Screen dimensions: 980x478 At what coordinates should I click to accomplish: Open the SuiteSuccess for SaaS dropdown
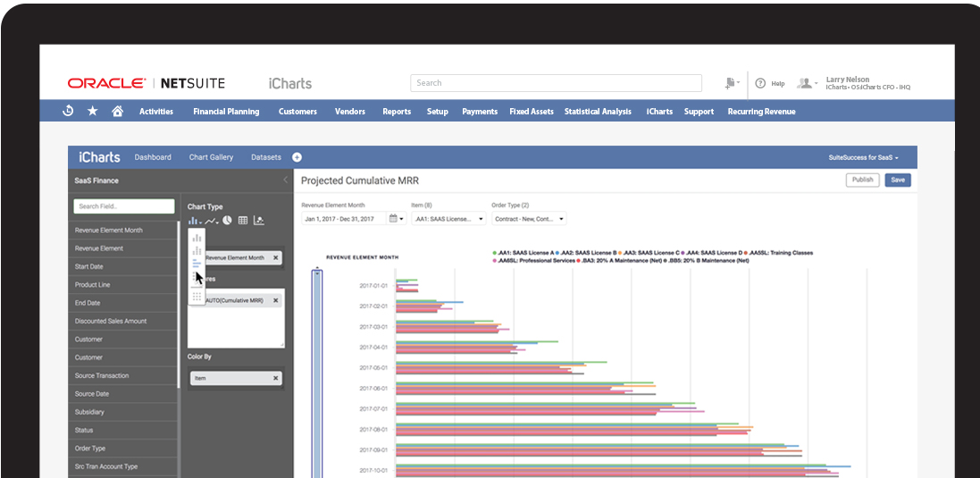point(863,157)
